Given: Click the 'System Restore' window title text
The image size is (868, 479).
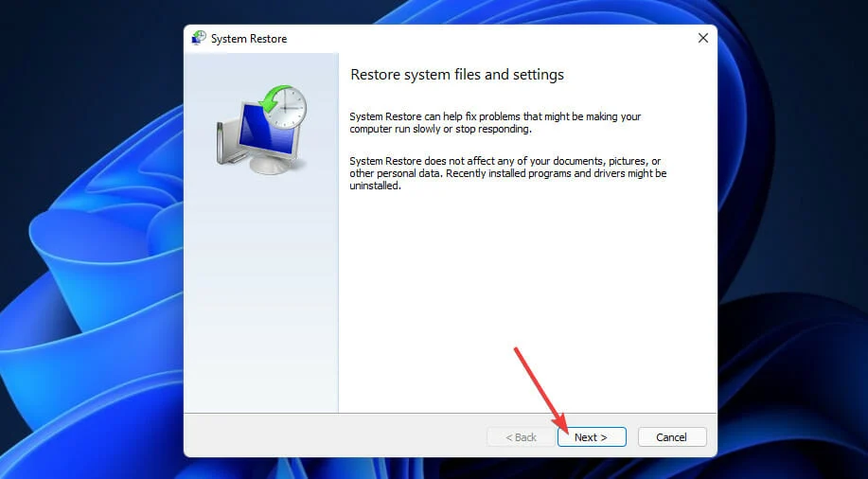Looking at the screenshot, I should [249, 39].
